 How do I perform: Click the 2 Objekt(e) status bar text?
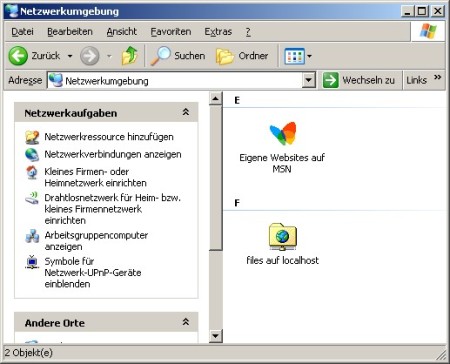pyautogui.click(x=29, y=353)
